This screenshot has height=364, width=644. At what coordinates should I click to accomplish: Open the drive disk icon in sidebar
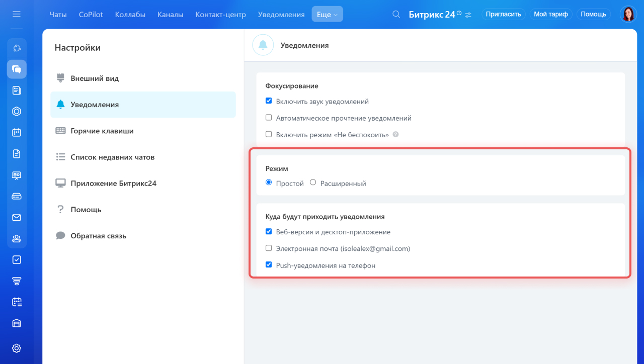point(17,196)
